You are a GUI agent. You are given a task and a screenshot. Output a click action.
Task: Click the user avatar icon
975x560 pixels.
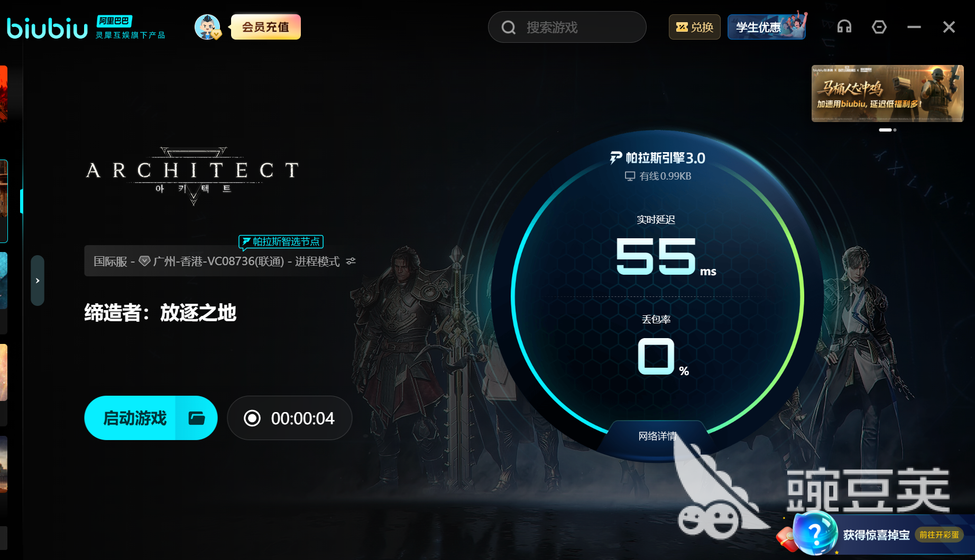(207, 27)
